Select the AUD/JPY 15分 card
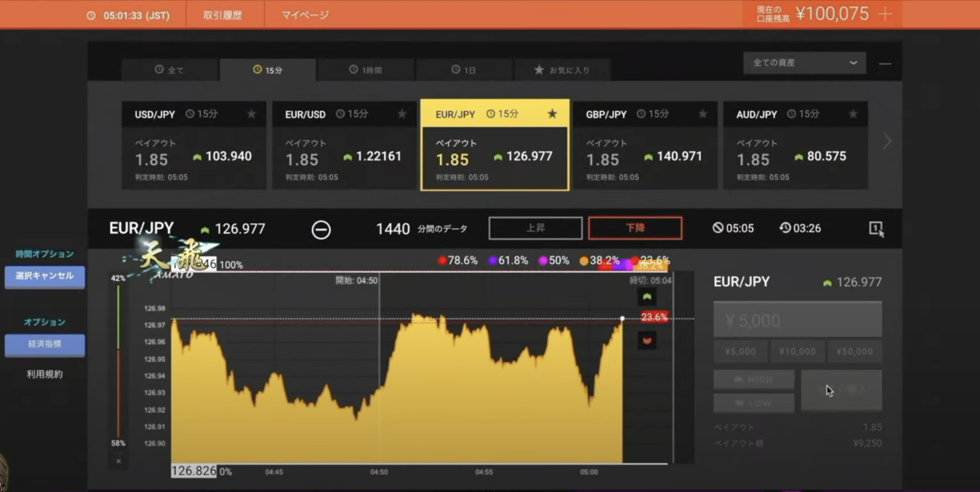This screenshot has height=492, width=980. [x=795, y=145]
